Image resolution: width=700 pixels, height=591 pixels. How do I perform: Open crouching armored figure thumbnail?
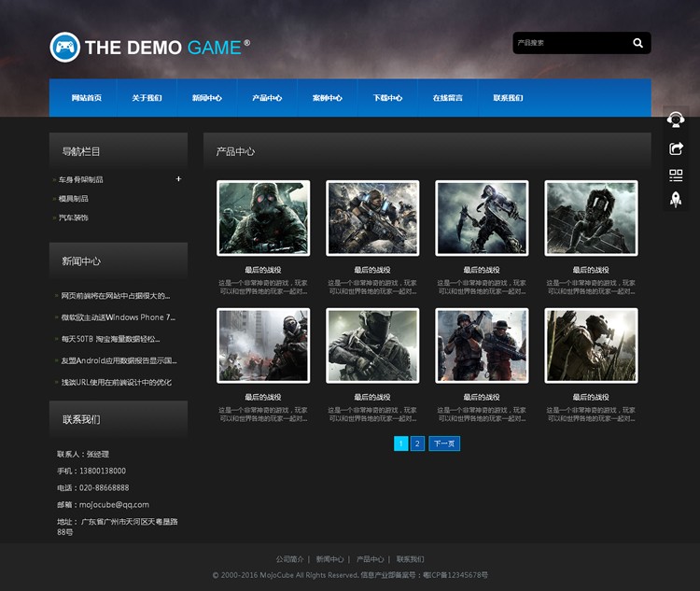click(x=591, y=218)
